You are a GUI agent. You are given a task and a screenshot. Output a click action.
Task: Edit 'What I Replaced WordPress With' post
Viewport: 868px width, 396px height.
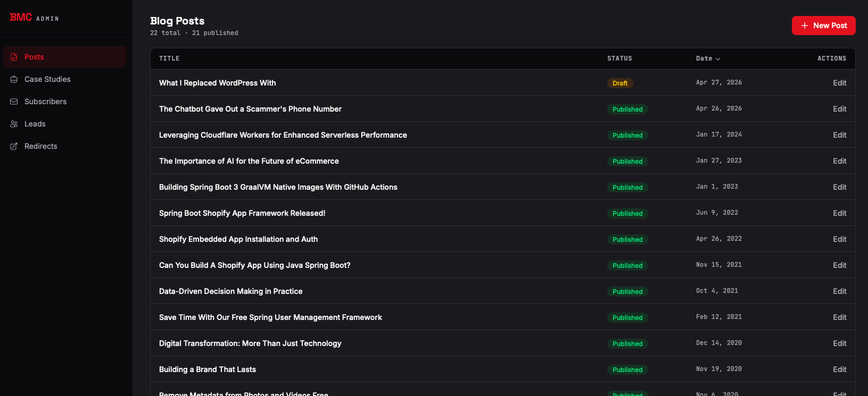[x=839, y=83]
